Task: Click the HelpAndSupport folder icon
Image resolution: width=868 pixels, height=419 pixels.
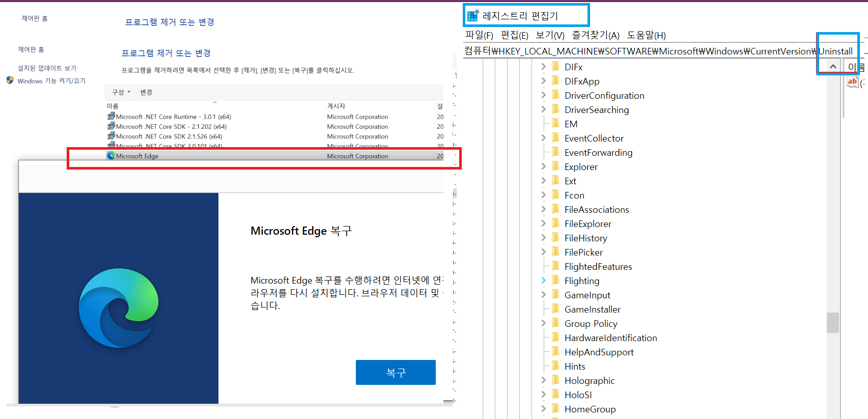Action: coord(556,352)
